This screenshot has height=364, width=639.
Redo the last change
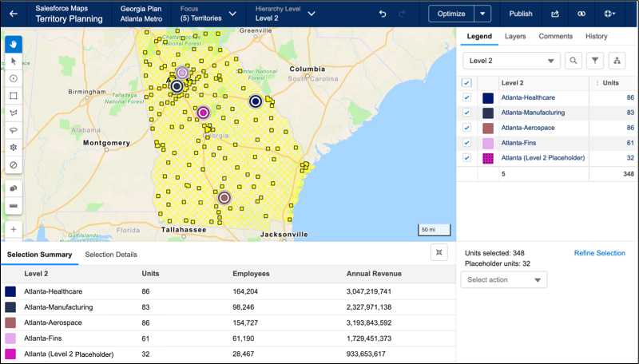click(402, 14)
